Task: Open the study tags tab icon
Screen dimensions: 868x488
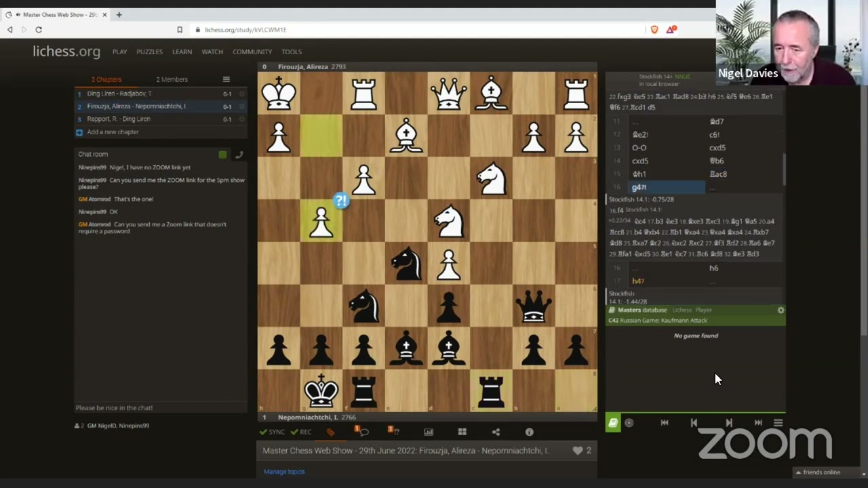Action: tap(330, 432)
